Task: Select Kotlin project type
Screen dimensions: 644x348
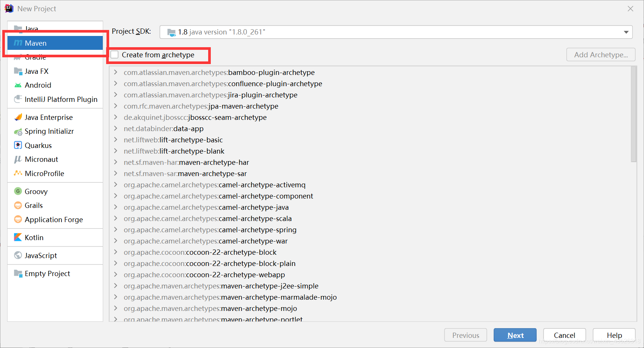Action: [x=55, y=237]
